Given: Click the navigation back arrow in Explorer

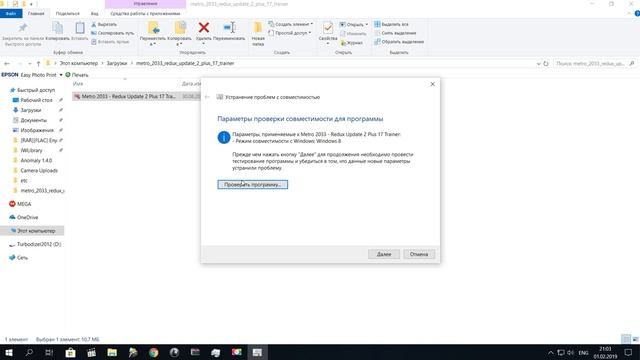Looking at the screenshot, I should click(7, 64).
